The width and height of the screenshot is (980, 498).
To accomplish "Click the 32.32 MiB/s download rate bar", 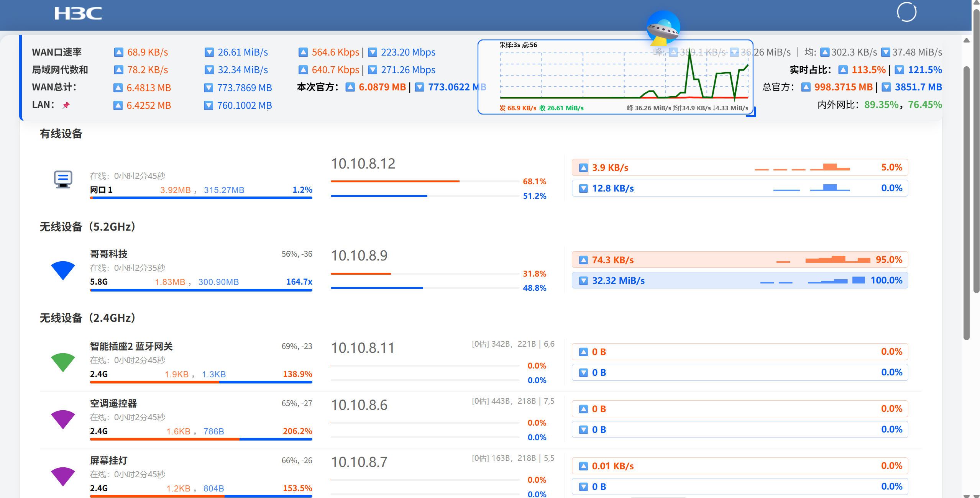I will pyautogui.click(x=740, y=280).
